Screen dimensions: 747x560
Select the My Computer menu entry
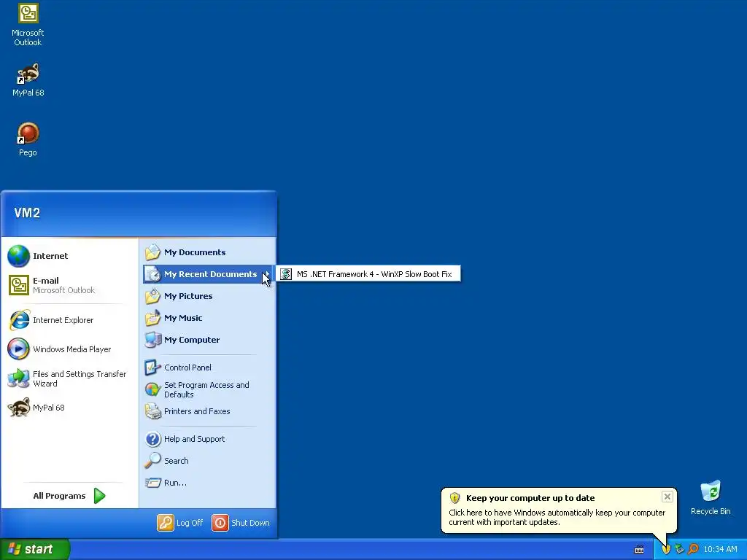pos(208,340)
